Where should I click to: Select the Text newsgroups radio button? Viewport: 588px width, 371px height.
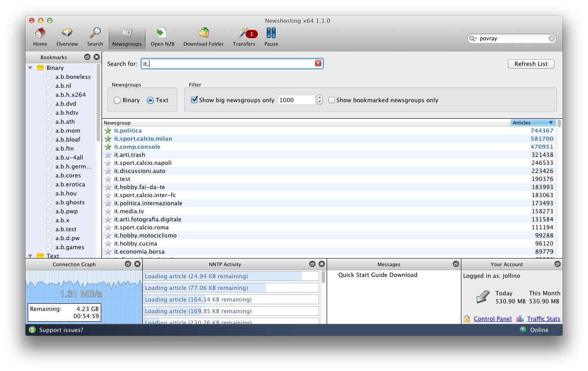150,100
